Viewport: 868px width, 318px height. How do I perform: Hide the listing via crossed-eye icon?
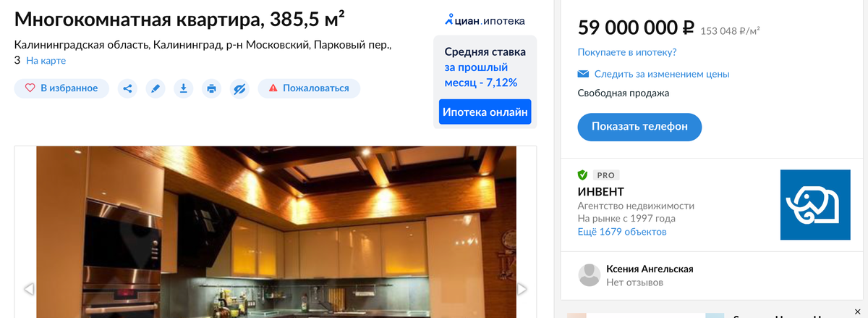pyautogui.click(x=240, y=88)
